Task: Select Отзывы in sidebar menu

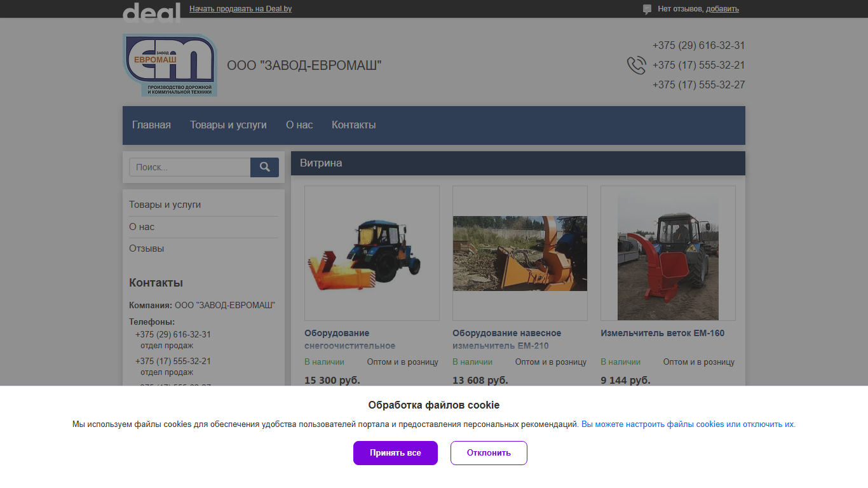Action: pyautogui.click(x=147, y=248)
